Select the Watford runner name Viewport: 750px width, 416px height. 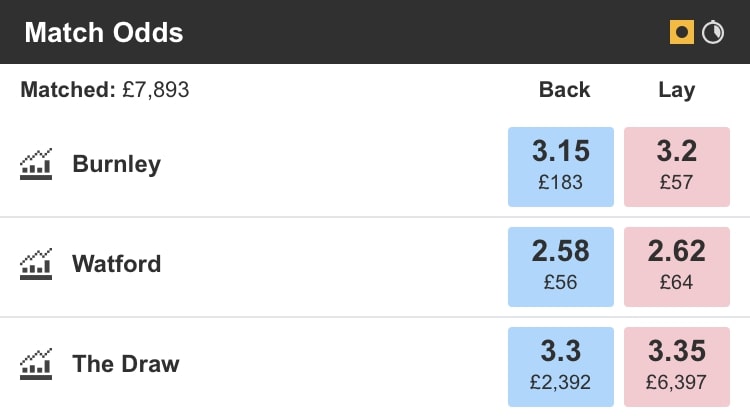[x=116, y=264]
